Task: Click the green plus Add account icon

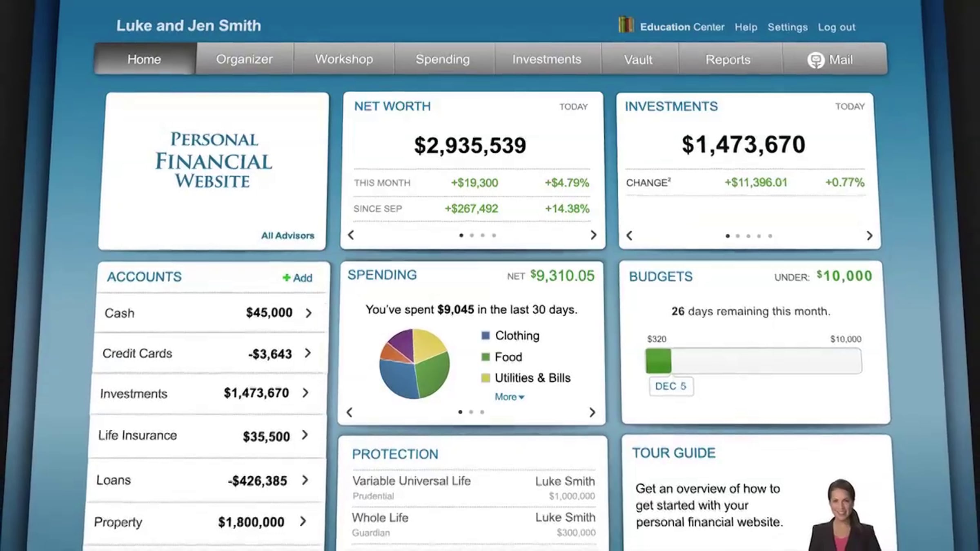Action: coord(286,278)
